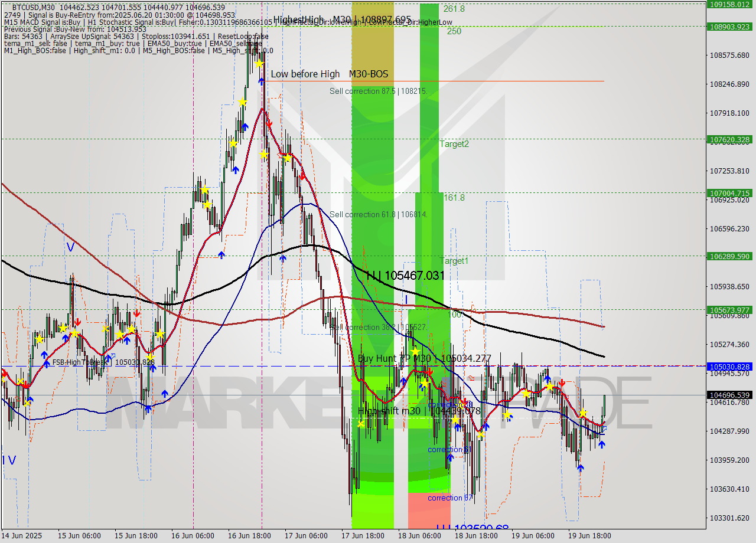The width and height of the screenshot is (756, 543).
Task: Click the Target1 label
Action: point(454,261)
